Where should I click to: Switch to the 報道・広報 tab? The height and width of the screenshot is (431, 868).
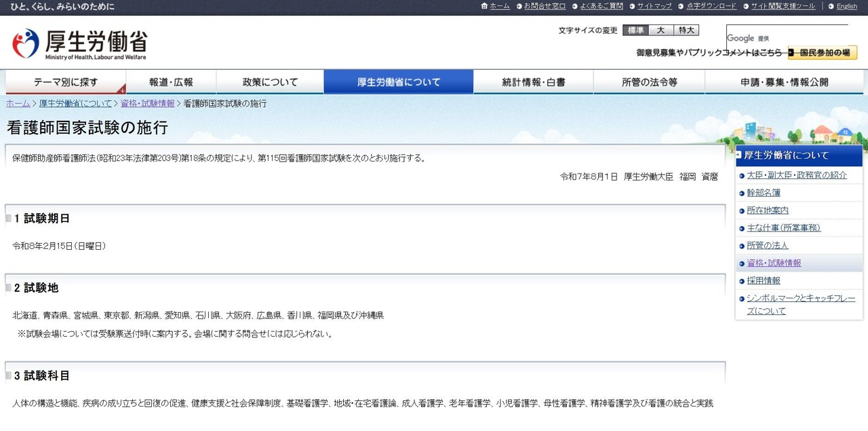point(170,81)
